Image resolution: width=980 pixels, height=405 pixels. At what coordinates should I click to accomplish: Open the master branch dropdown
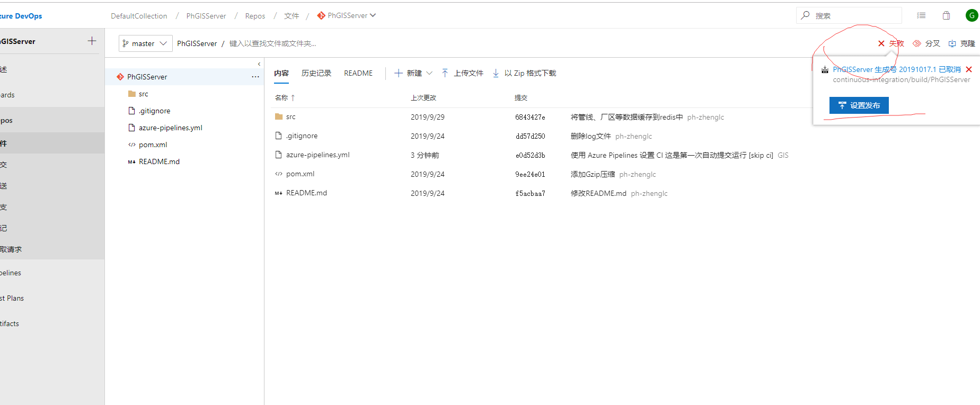(x=145, y=43)
